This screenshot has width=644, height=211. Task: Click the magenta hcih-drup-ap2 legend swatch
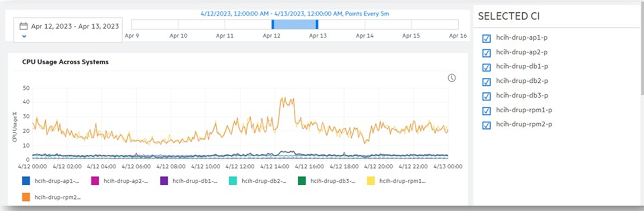coord(95,181)
